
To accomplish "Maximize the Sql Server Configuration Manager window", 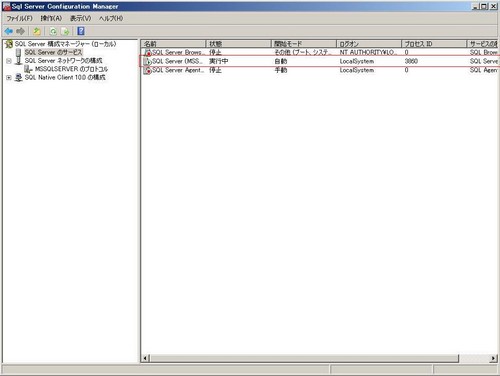I will 483,6.
